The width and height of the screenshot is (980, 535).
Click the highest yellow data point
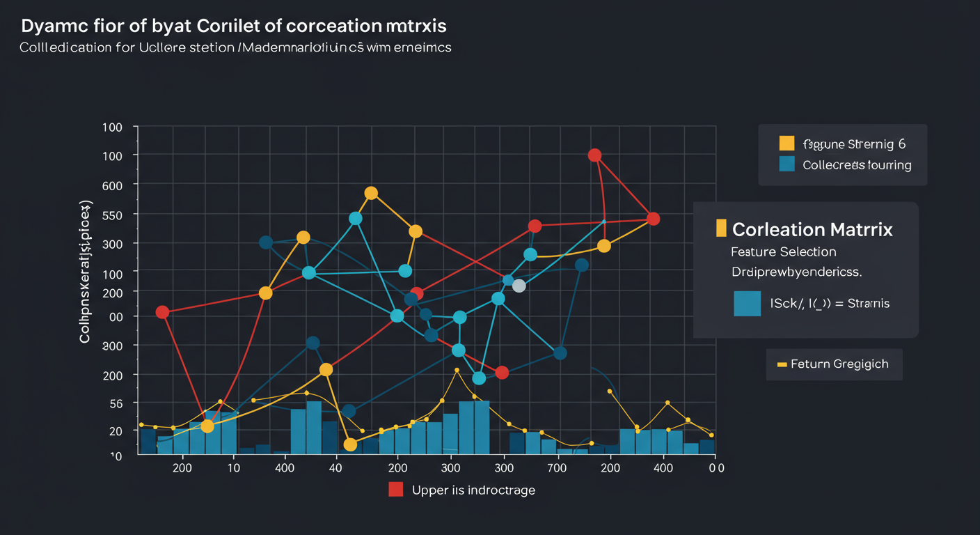371,193
